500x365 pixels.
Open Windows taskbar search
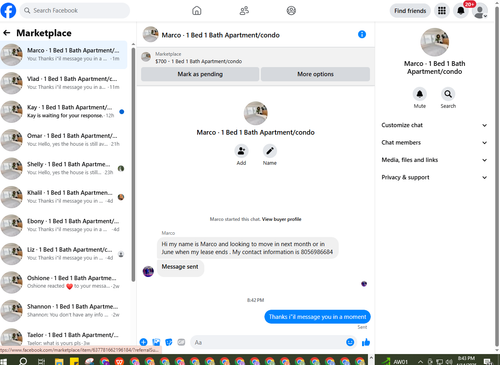click(x=23, y=361)
